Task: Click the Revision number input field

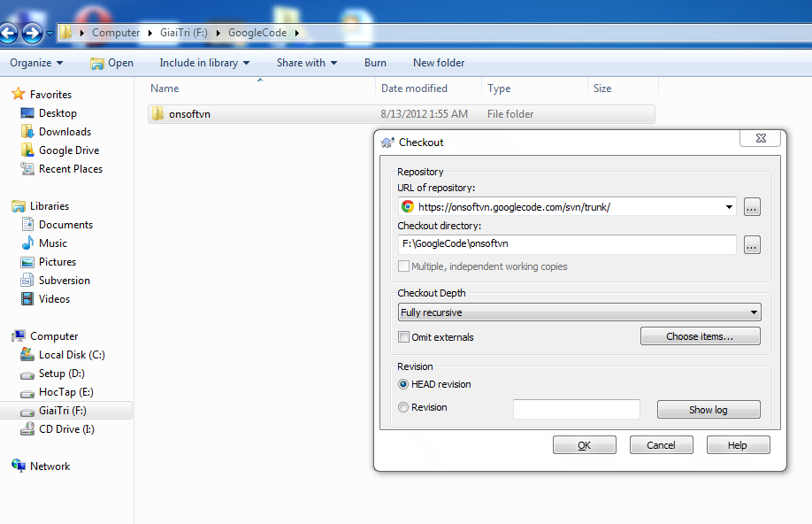Action: coord(577,409)
